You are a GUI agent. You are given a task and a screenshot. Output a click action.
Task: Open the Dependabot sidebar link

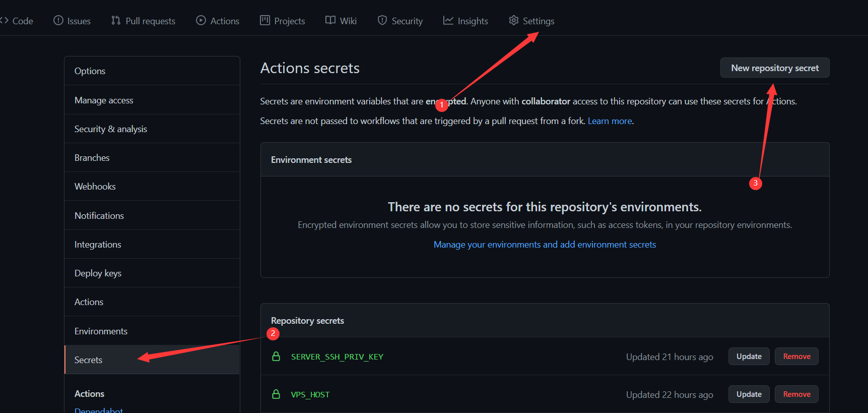coord(99,410)
